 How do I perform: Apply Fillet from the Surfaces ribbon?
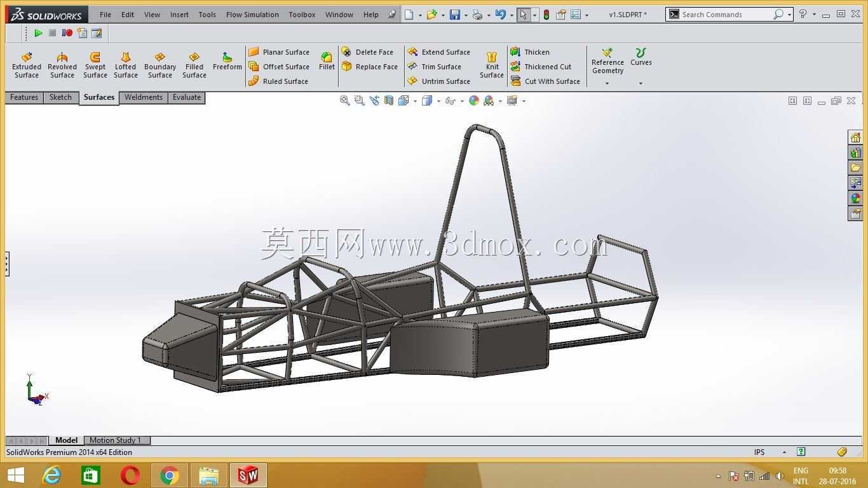click(x=327, y=61)
